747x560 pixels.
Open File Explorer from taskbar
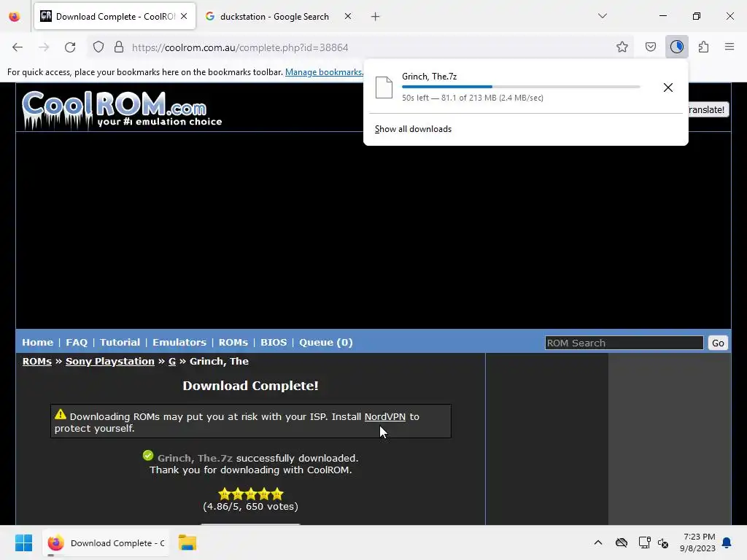click(187, 542)
